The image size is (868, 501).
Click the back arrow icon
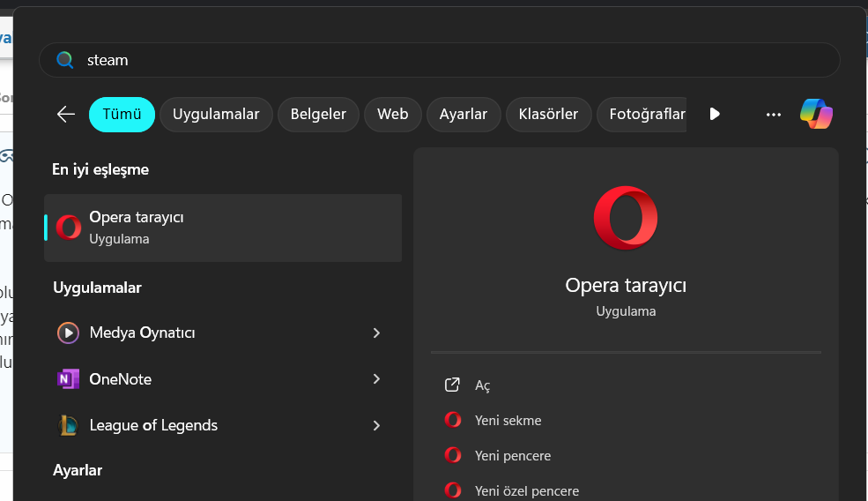pos(65,114)
